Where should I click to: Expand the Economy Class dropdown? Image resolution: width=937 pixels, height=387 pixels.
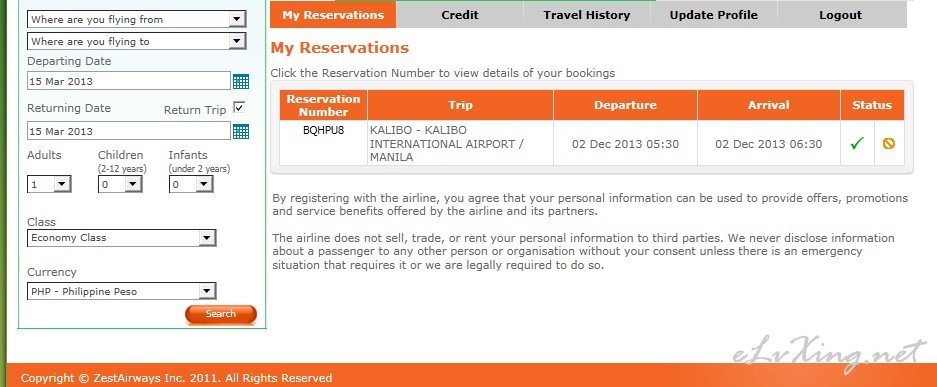121,238
